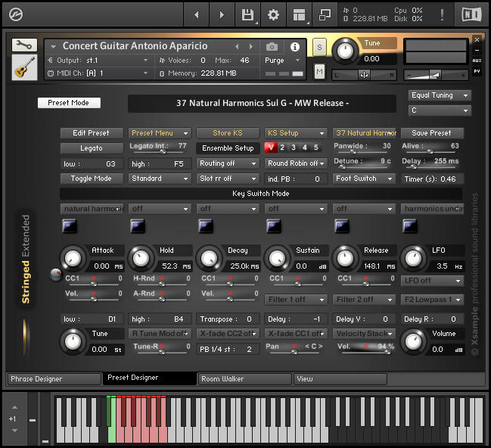Click the Decay knob

click(x=209, y=259)
